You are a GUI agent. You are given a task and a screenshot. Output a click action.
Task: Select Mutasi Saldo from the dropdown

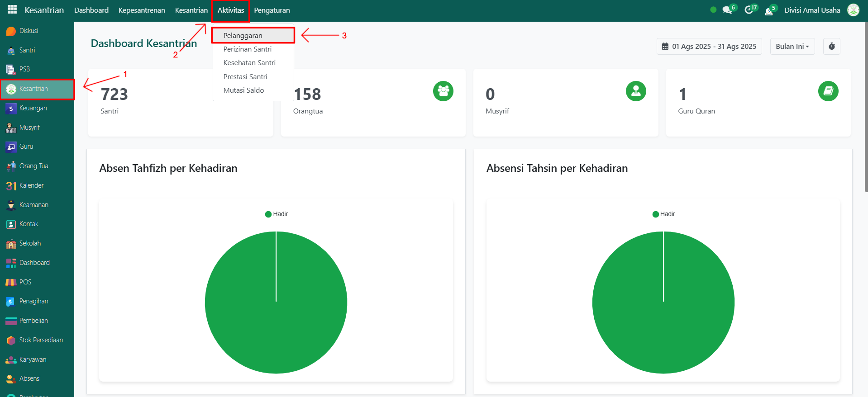(x=243, y=90)
